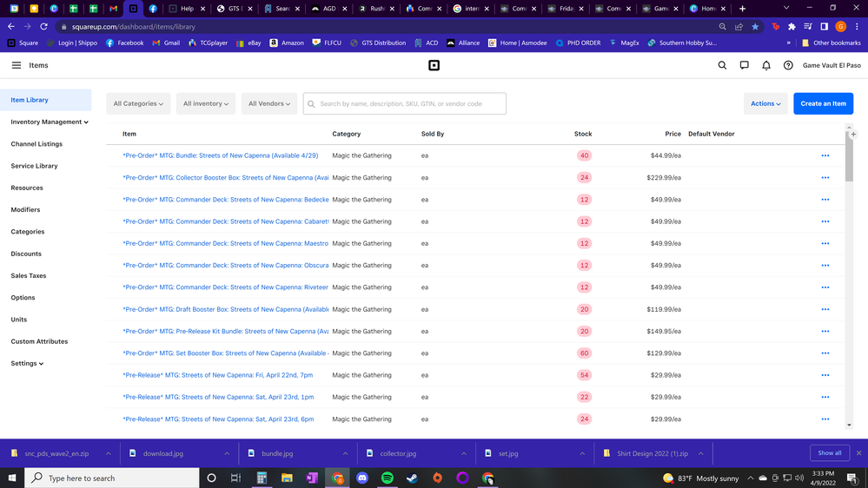This screenshot has height=488, width=868.
Task: Expand Inventory Management in sidebar
Action: (50, 122)
